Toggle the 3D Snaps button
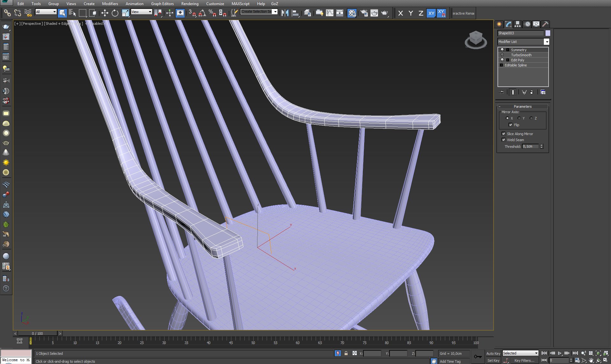Image resolution: width=611 pixels, height=364 pixels. coord(192,13)
